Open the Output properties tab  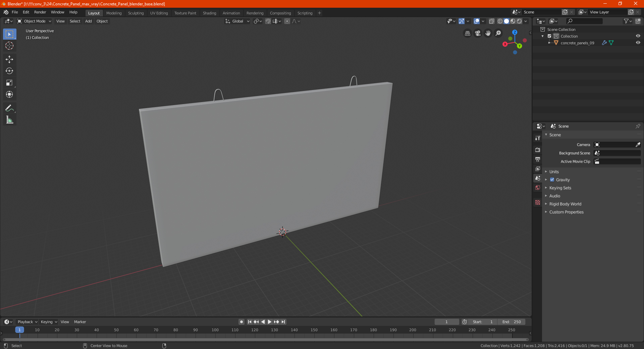[538, 159]
